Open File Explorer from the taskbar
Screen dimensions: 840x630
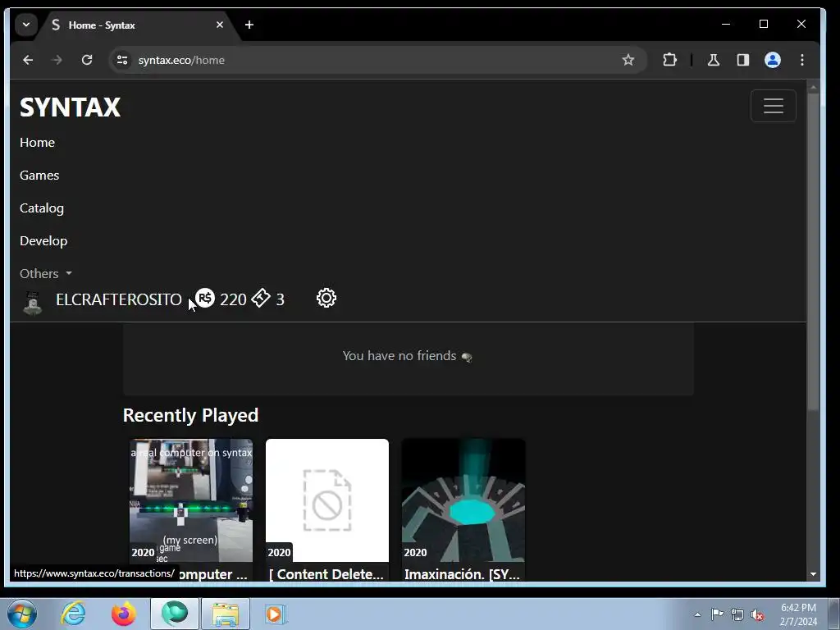[x=226, y=614]
